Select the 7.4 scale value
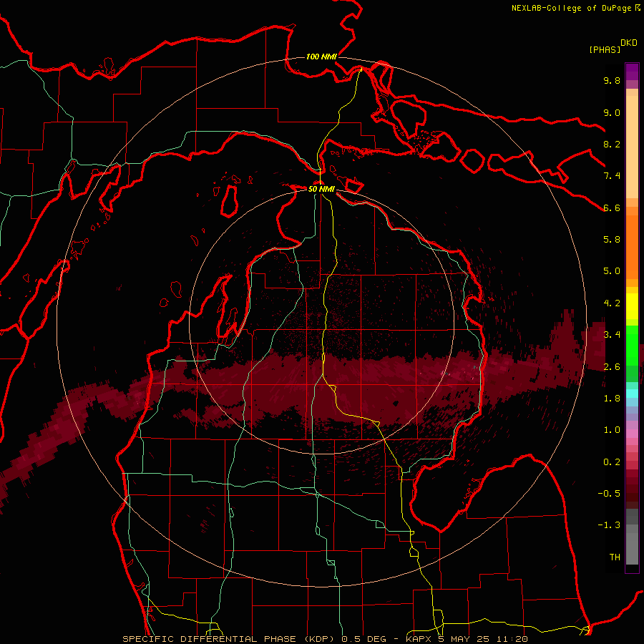 tap(612, 176)
